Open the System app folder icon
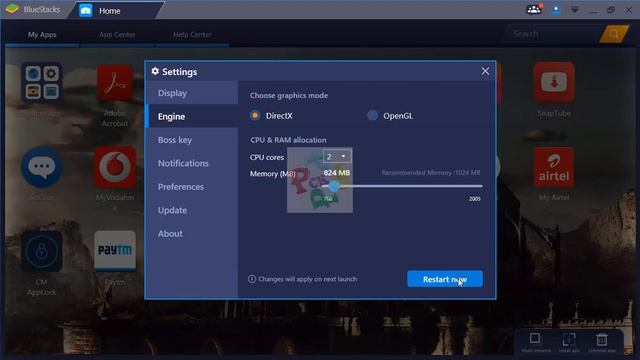Screen dimensions: 640x360 pos(42,83)
